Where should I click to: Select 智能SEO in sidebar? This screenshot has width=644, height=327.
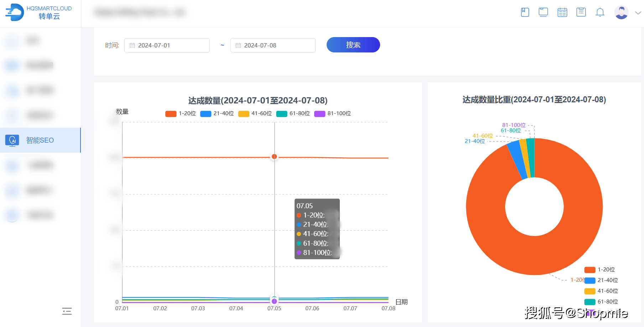tap(40, 140)
